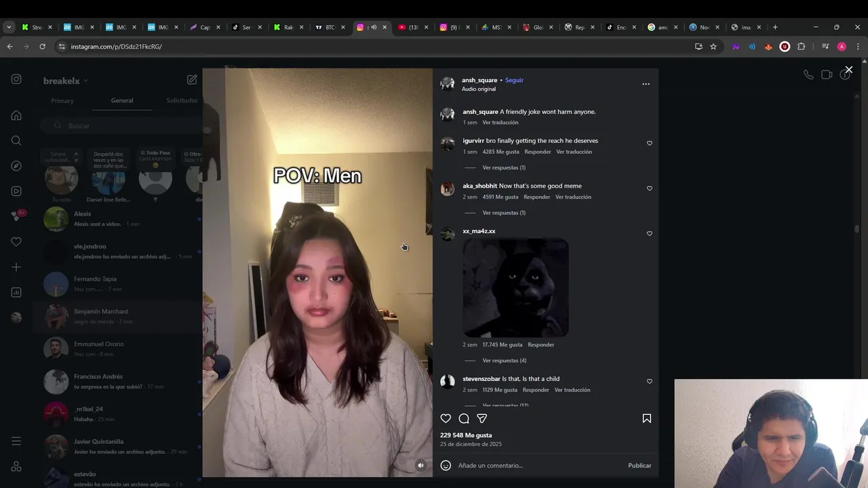Like stevenszobar's comment

pyautogui.click(x=650, y=382)
